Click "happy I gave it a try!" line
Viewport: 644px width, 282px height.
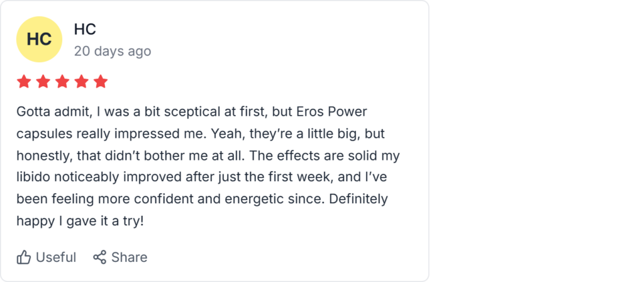coord(80,221)
